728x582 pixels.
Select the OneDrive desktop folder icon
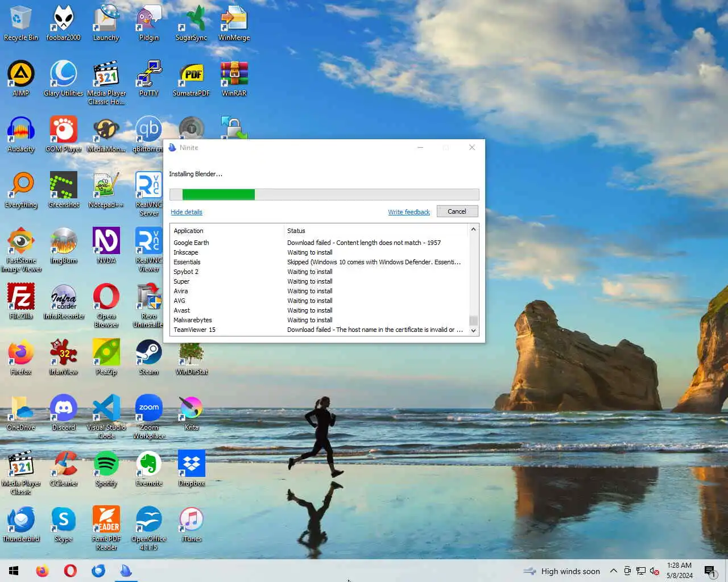(21, 413)
